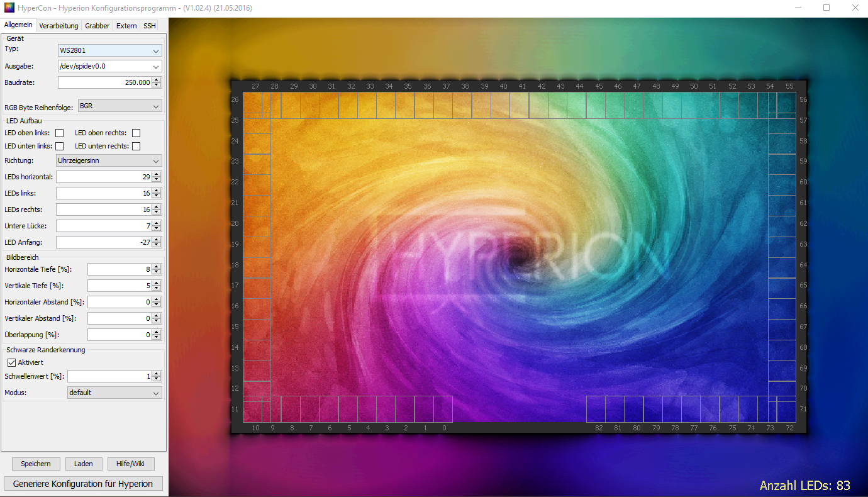Click the Speichern button
The image size is (868, 497).
pyautogui.click(x=36, y=464)
